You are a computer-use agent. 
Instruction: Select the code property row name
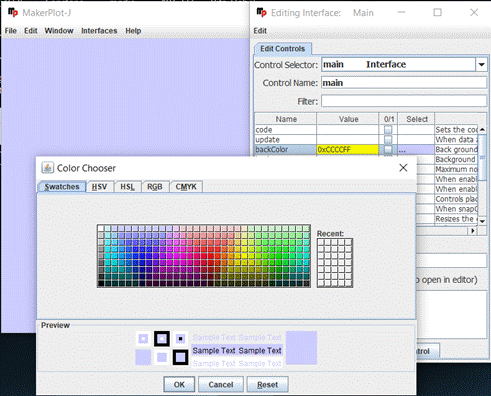(285, 130)
